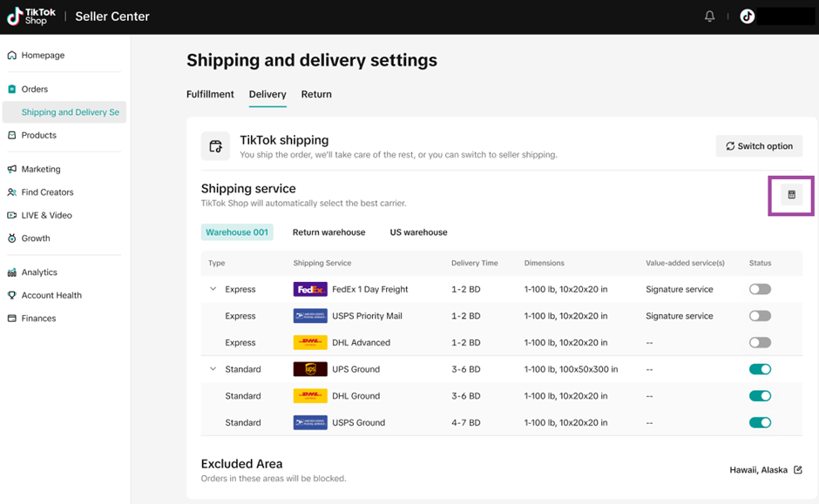Click the FedEx carrier logo
Image resolution: width=819 pixels, height=504 pixels.
(x=310, y=289)
